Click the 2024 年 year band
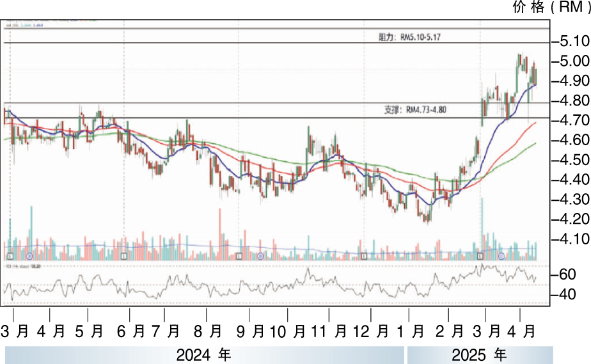The width and height of the screenshot is (591, 364). [204, 355]
